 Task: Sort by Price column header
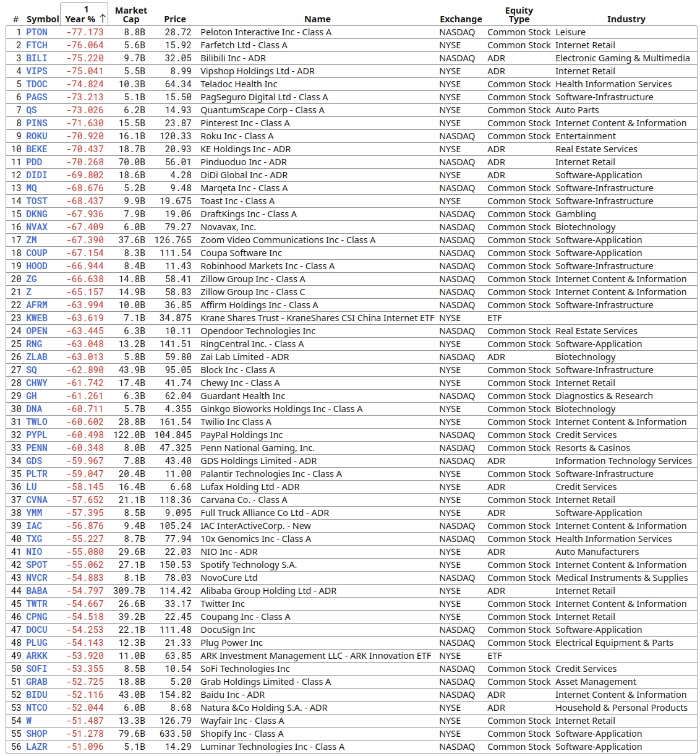point(175,19)
